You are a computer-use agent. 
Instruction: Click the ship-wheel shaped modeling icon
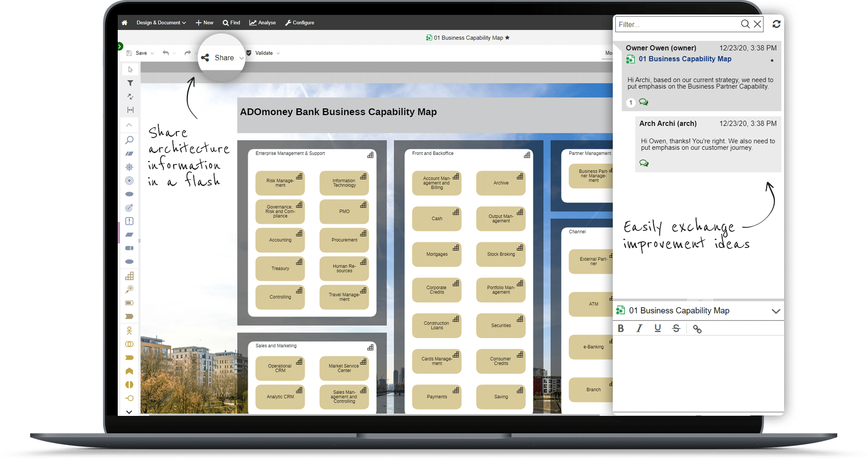point(129,167)
